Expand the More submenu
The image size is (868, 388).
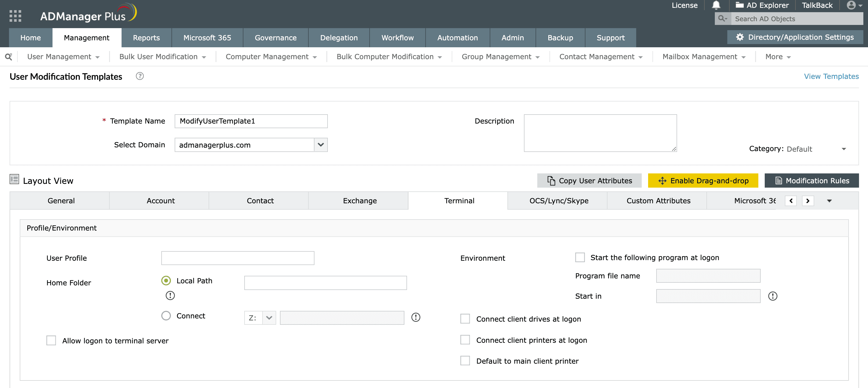point(778,57)
